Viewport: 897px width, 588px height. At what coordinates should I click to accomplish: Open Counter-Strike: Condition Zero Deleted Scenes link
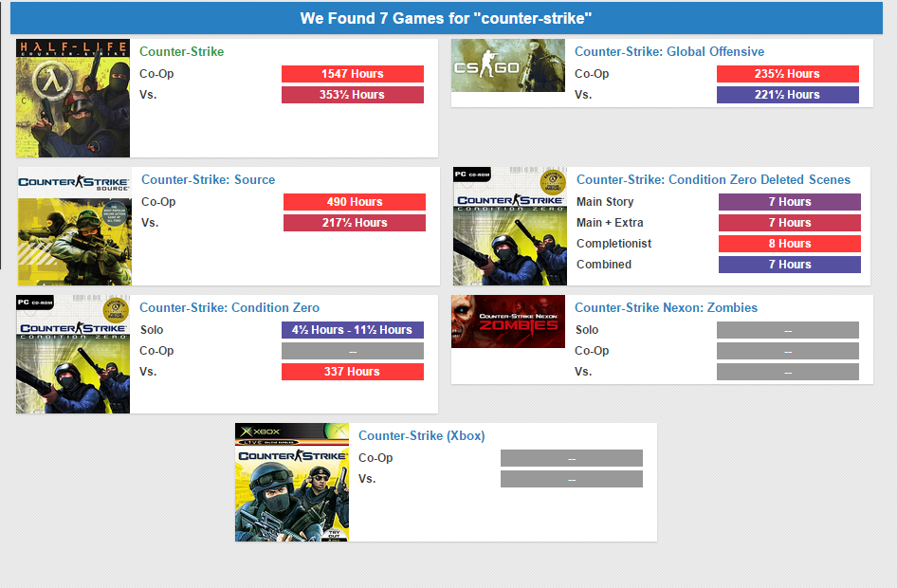pyautogui.click(x=713, y=179)
